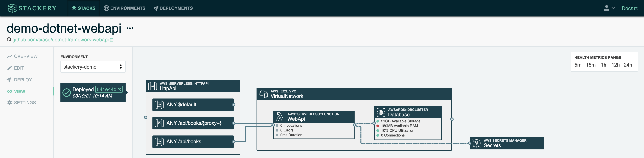Click the red Available RAM status dot
This screenshot has height=158, width=644.
click(378, 126)
